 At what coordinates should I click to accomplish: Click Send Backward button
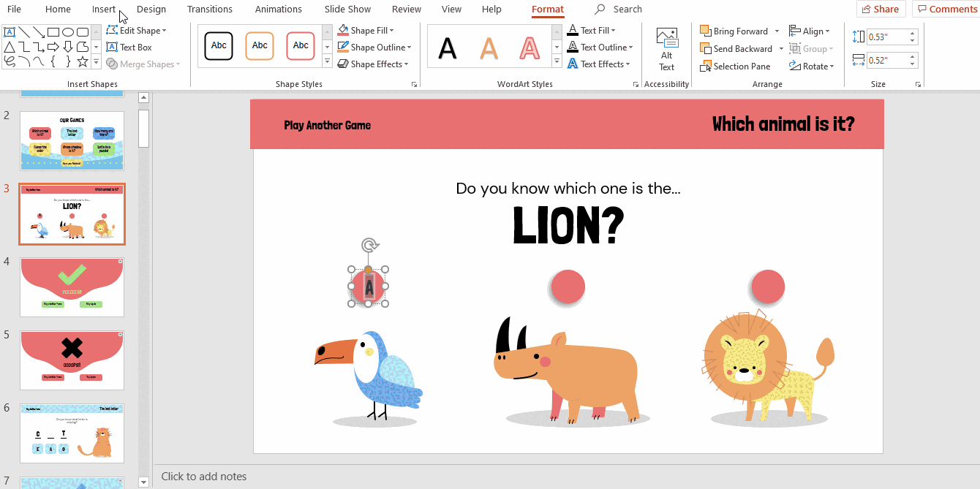[x=736, y=49]
